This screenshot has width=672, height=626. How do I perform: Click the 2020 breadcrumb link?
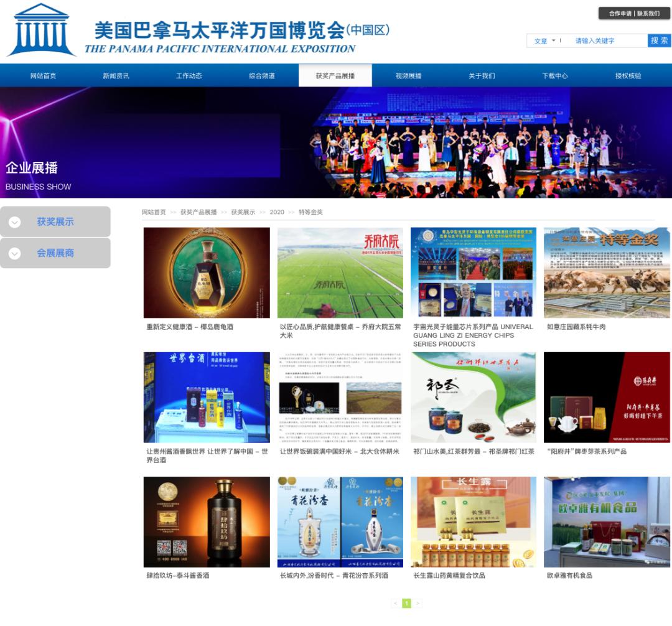[x=276, y=212]
